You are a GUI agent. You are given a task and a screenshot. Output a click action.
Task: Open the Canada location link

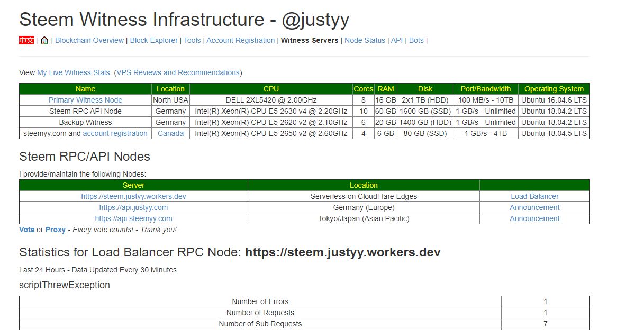tap(170, 133)
